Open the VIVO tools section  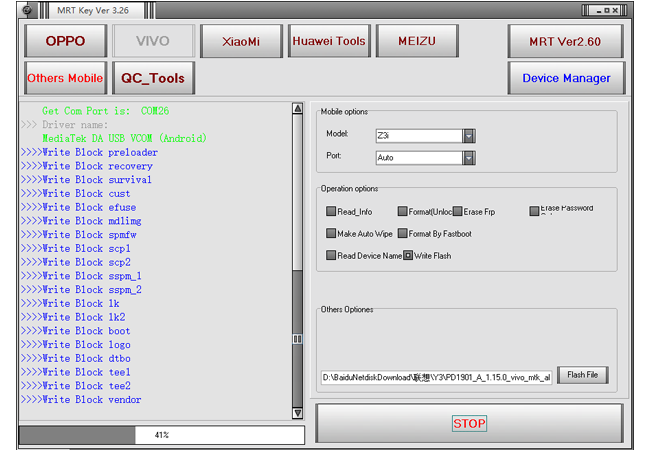coord(153,41)
